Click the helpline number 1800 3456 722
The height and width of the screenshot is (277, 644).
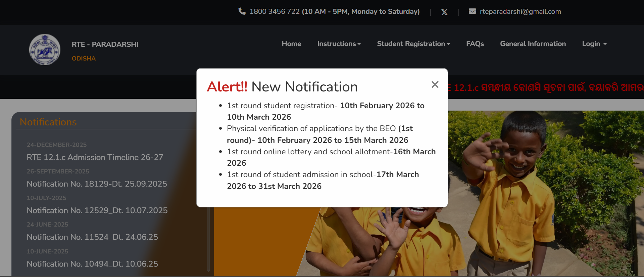click(274, 11)
